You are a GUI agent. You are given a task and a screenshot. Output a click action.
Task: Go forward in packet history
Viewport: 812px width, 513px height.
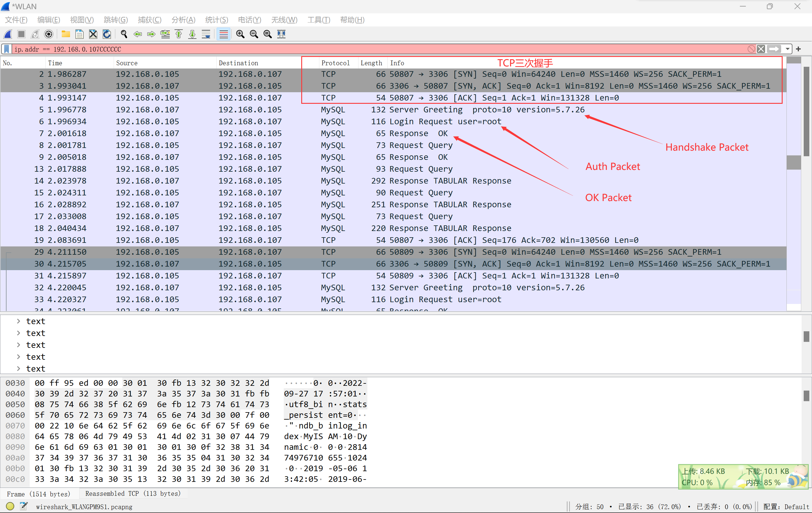(x=151, y=34)
